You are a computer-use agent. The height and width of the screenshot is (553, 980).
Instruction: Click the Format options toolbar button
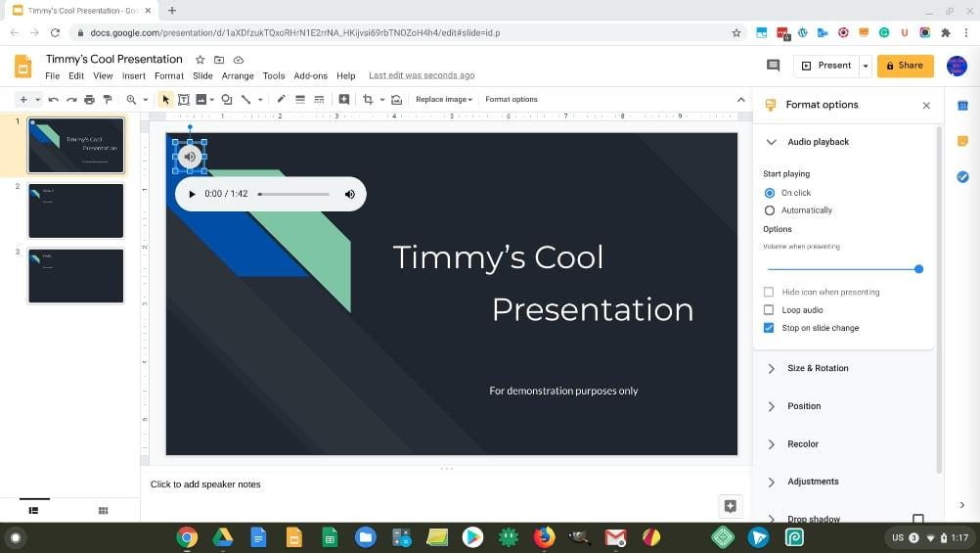click(x=512, y=100)
